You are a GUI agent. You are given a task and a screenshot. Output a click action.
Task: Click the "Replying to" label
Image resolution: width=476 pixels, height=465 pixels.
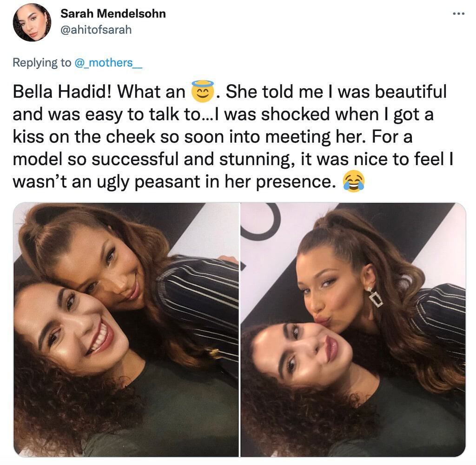(x=42, y=63)
